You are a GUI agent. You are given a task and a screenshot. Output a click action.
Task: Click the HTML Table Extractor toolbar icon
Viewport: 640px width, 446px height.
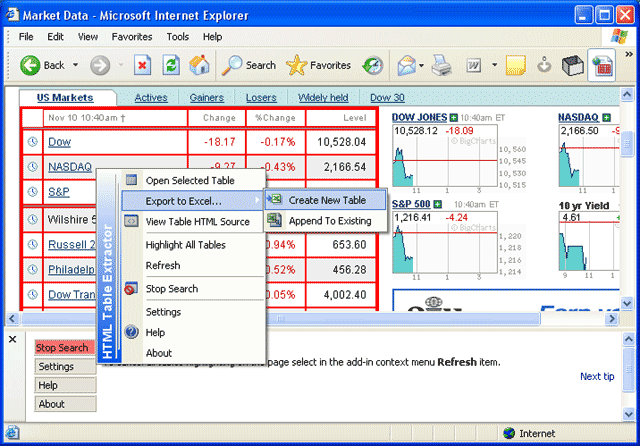tap(601, 65)
